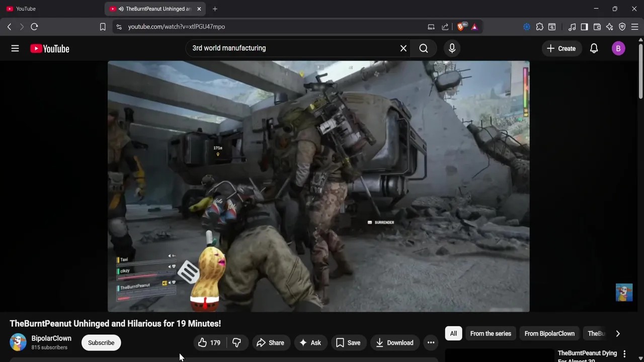Open the BipolarClown channel avatar
Viewport: 644px width, 362px height.
pyautogui.click(x=18, y=342)
